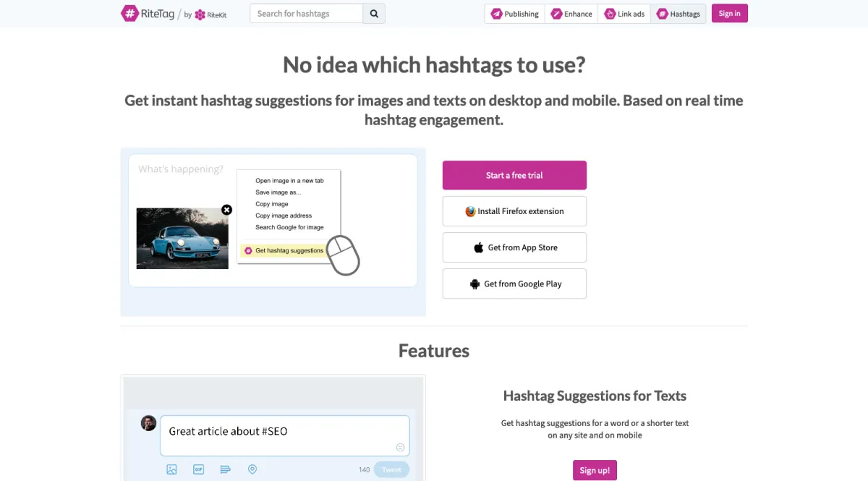Click the RiteTag logo icon
Image resolution: width=868 pixels, height=481 pixels.
pyautogui.click(x=130, y=13)
